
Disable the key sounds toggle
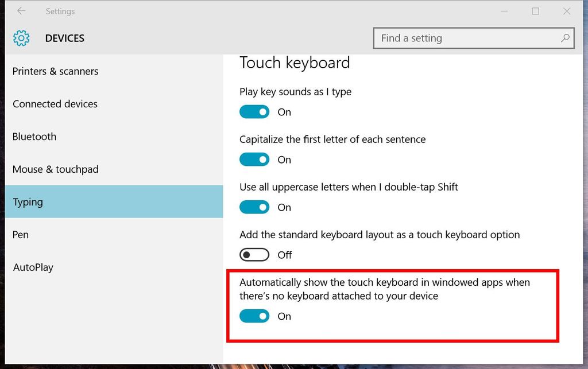(254, 111)
